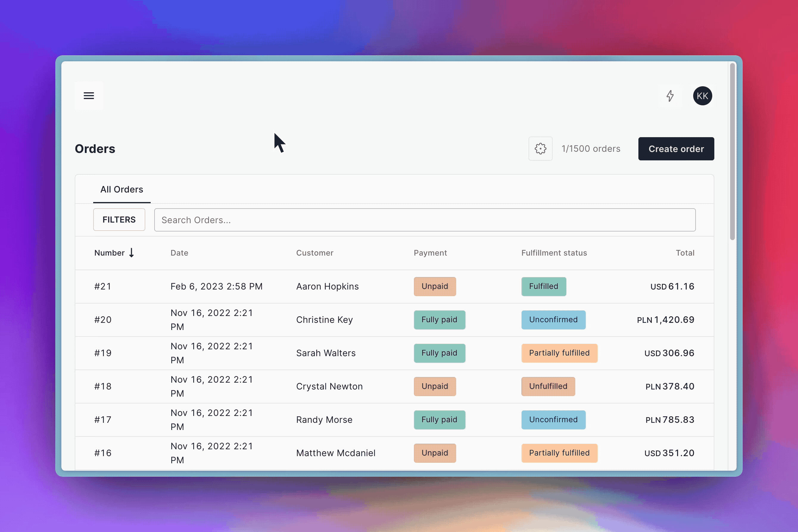Image resolution: width=798 pixels, height=532 pixels.
Task: Click the 1/1500 orders counter
Action: coord(590,148)
